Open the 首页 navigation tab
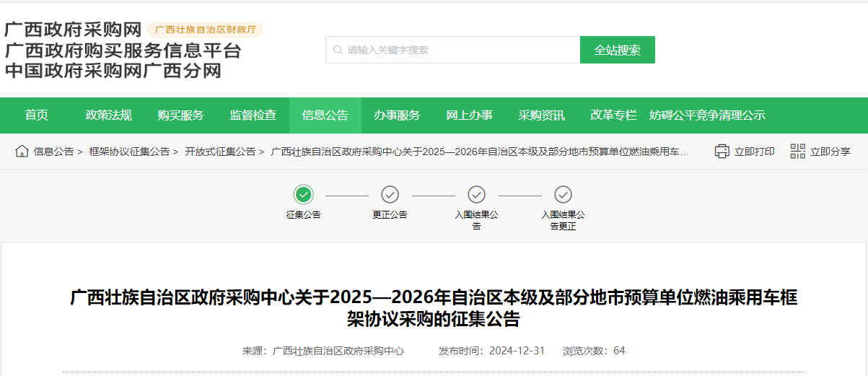The height and width of the screenshot is (376, 868). tap(37, 115)
